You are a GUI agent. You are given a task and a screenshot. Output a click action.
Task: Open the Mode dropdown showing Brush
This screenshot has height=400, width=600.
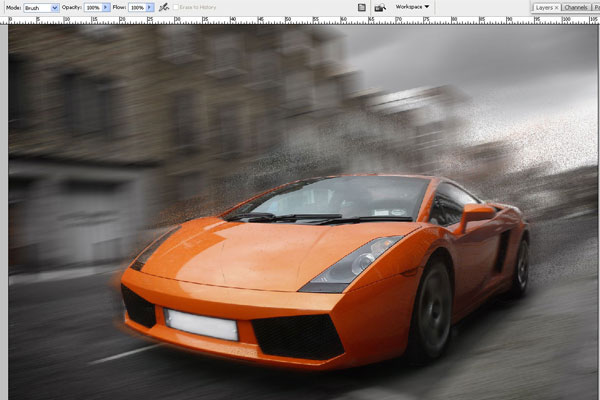tap(41, 8)
